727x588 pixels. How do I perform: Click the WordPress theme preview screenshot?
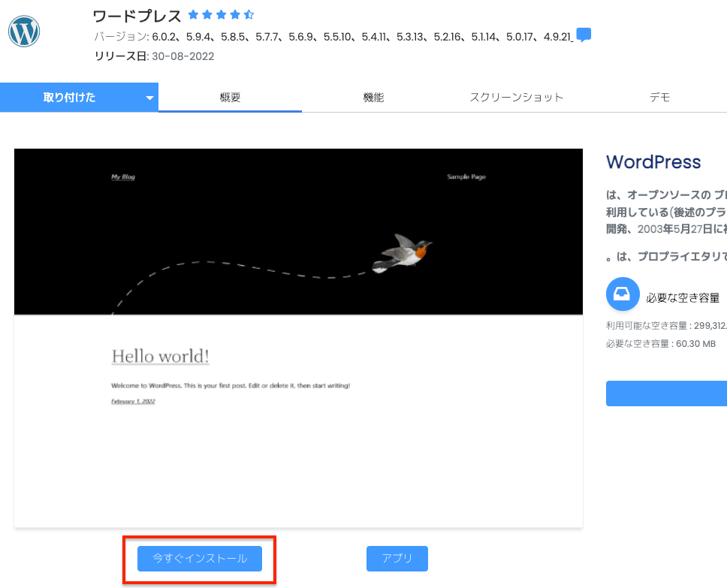tap(298, 338)
